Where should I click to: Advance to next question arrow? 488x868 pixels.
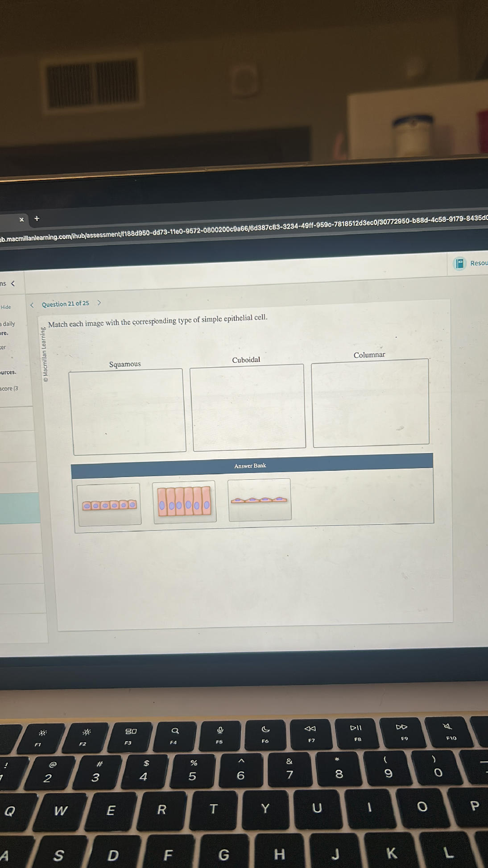coord(99,303)
